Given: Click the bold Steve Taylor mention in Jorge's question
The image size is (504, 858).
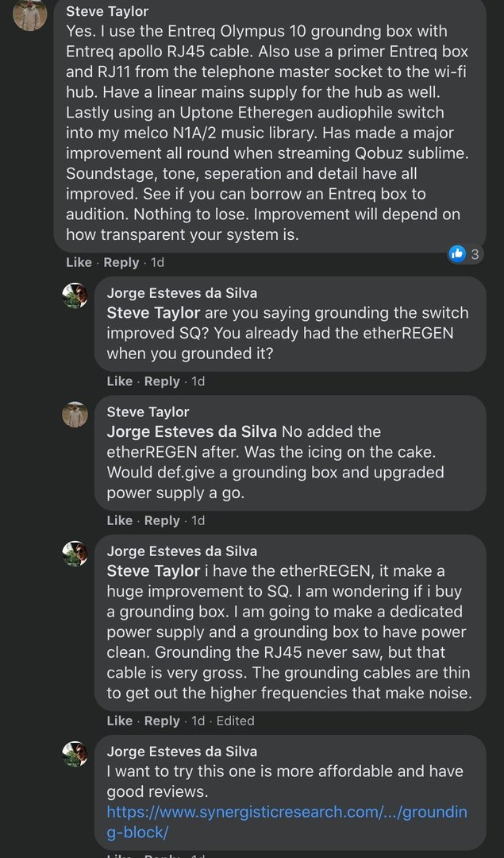Looking at the screenshot, I should 153,313.
